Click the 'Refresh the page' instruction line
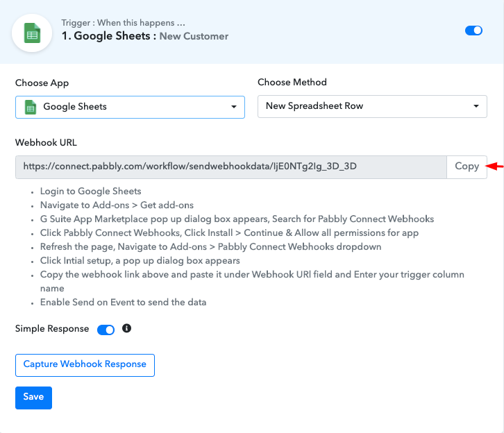The height and width of the screenshot is (433, 504). point(210,247)
